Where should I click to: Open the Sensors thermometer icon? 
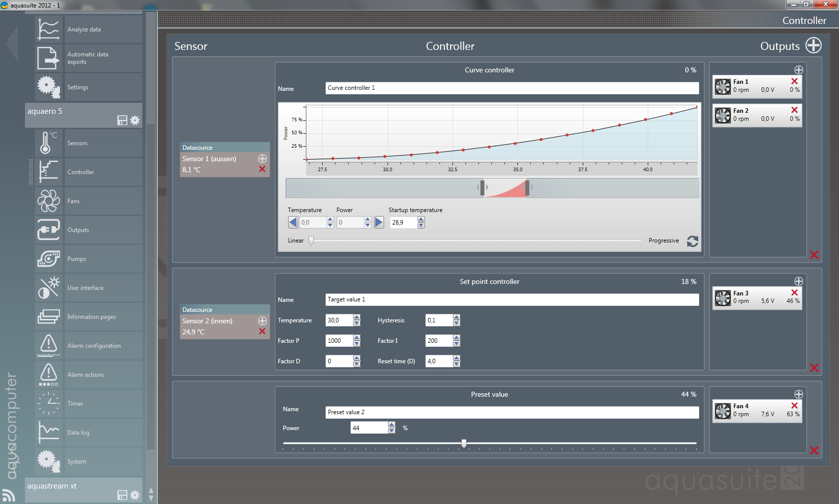(x=48, y=143)
